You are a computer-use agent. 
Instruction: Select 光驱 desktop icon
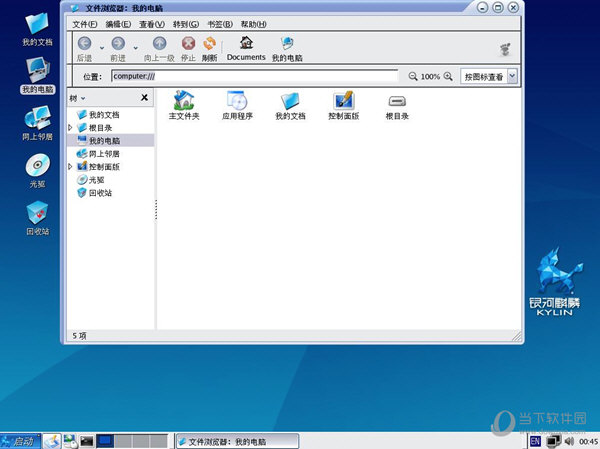(38, 171)
